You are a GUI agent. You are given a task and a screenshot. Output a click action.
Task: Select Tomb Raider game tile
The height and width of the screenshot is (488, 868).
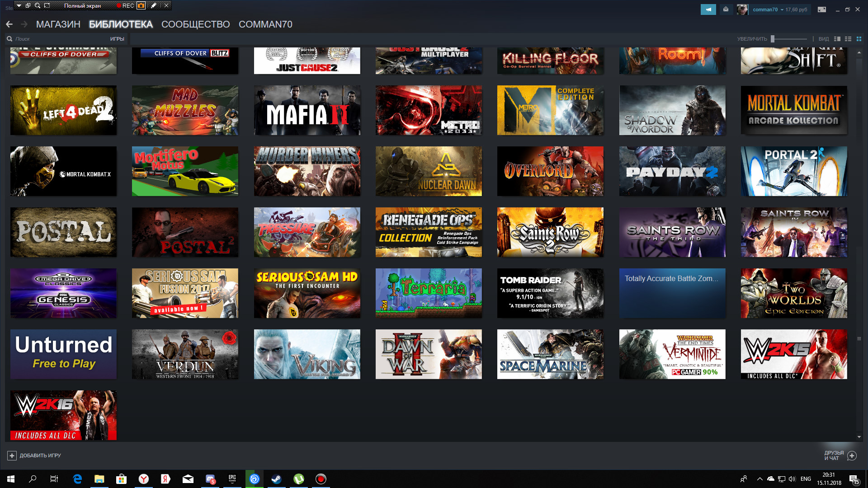coord(550,293)
